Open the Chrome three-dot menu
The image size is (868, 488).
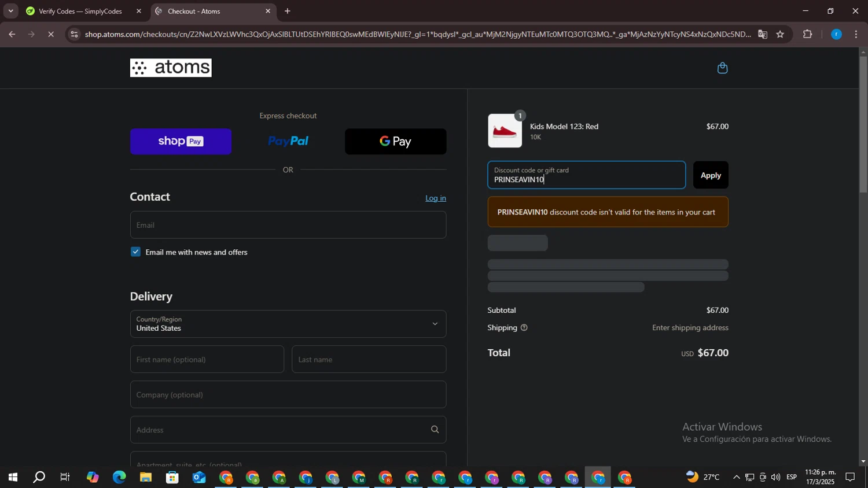[856, 35]
